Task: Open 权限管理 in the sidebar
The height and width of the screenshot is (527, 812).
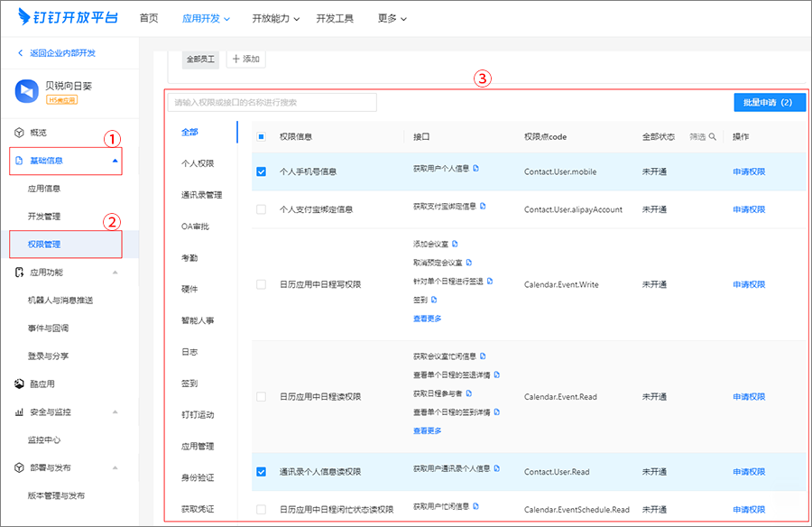Action: click(x=44, y=245)
